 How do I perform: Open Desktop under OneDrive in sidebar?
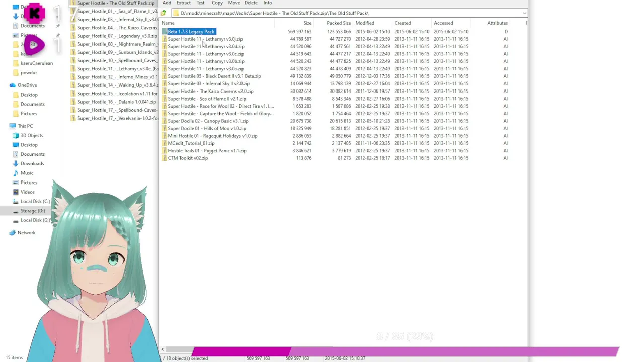click(29, 95)
